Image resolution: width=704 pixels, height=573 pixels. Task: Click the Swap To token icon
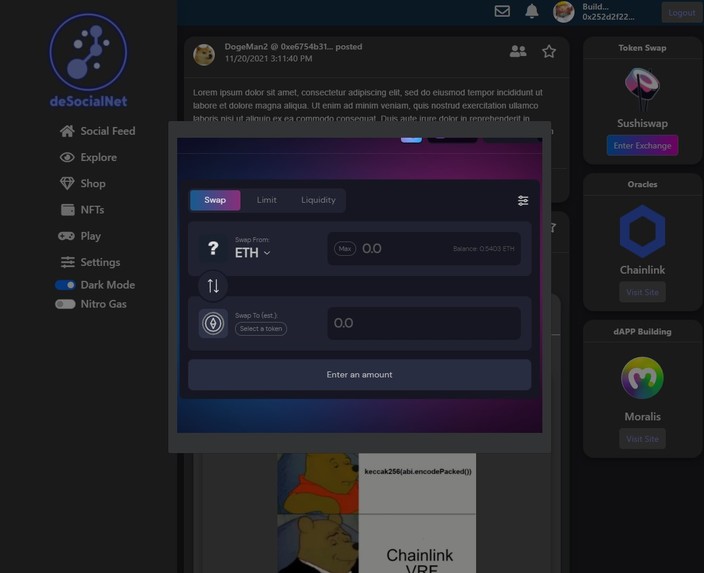pos(213,323)
